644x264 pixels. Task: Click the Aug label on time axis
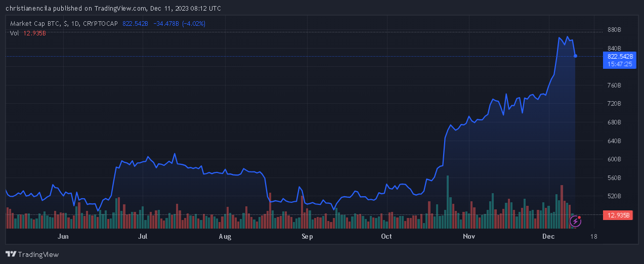(225, 236)
